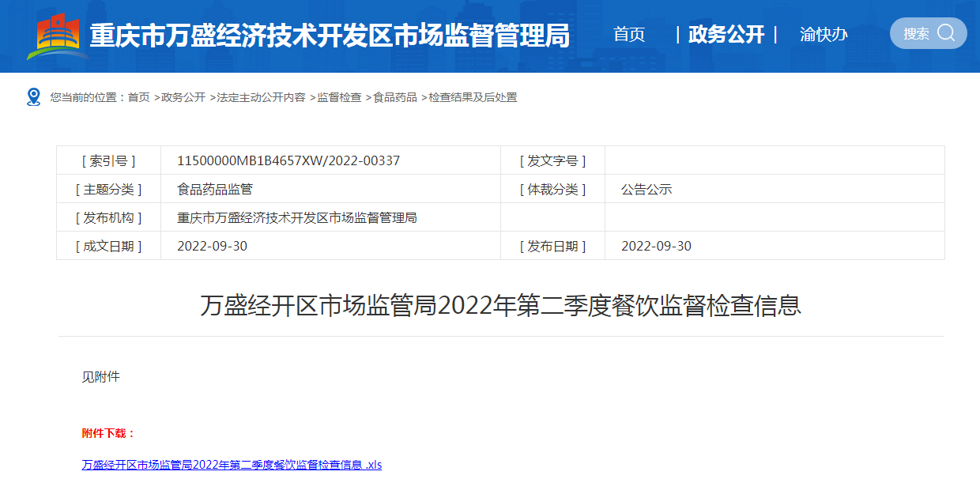Click breadcrumb link 法定主动公开内容
This screenshot has height=494, width=980.
click(261, 97)
